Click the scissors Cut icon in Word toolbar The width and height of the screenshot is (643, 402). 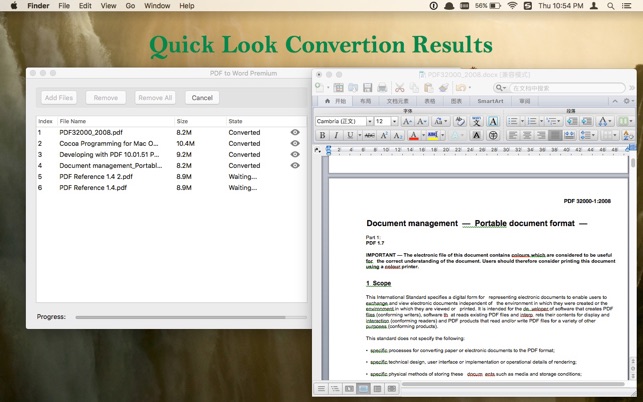click(x=399, y=87)
